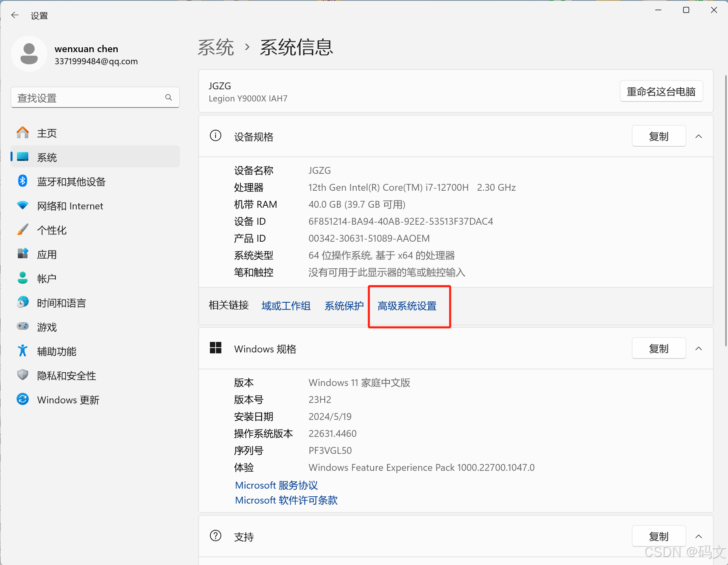Maximize the Settings window
728x565 pixels.
(686, 10)
